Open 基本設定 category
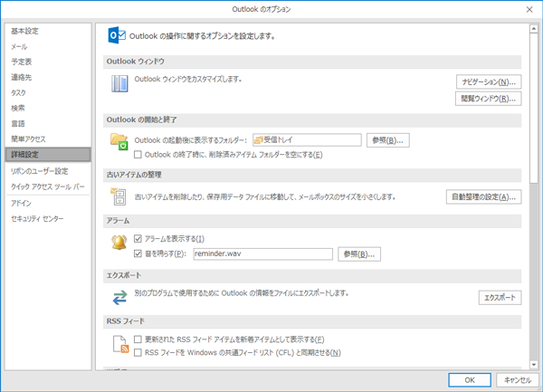This screenshot has height=392, width=543. click(x=48, y=31)
